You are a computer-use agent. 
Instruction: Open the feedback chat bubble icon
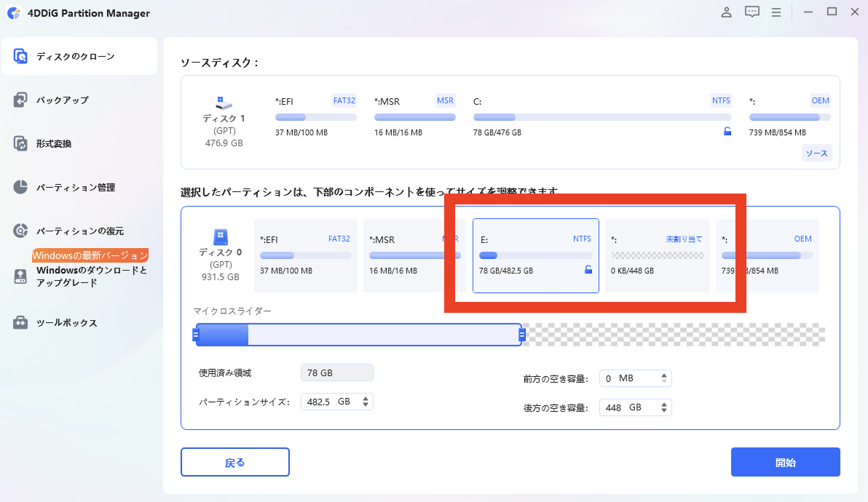[752, 12]
